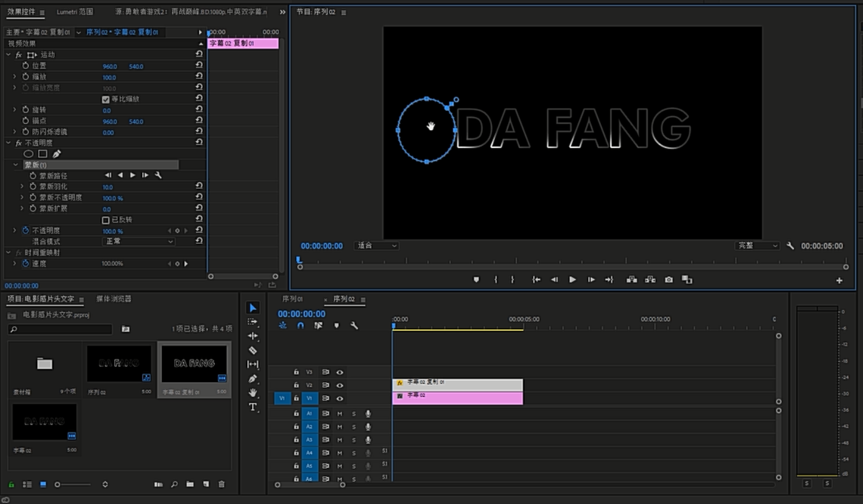863x504 pixels.
Task: Switch to the Lumetri 范围 tab
Action: (75, 12)
